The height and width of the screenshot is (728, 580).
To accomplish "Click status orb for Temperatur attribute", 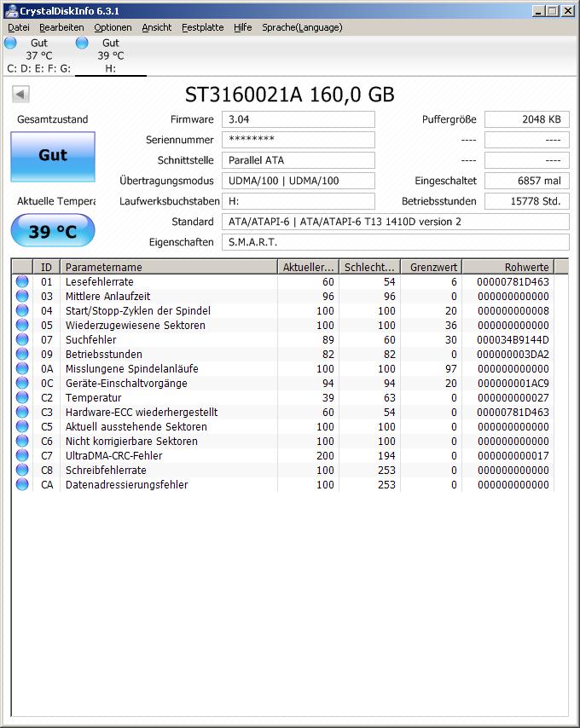I will [22, 397].
